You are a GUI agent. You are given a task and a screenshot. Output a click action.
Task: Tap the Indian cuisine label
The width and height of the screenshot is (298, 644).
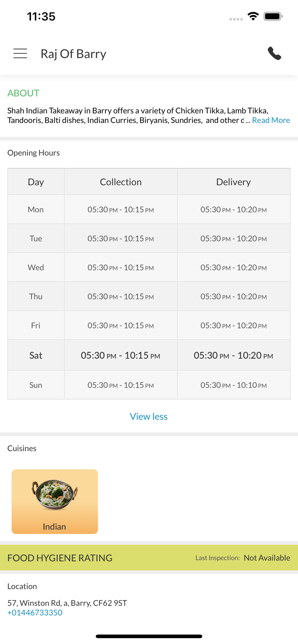click(x=55, y=526)
